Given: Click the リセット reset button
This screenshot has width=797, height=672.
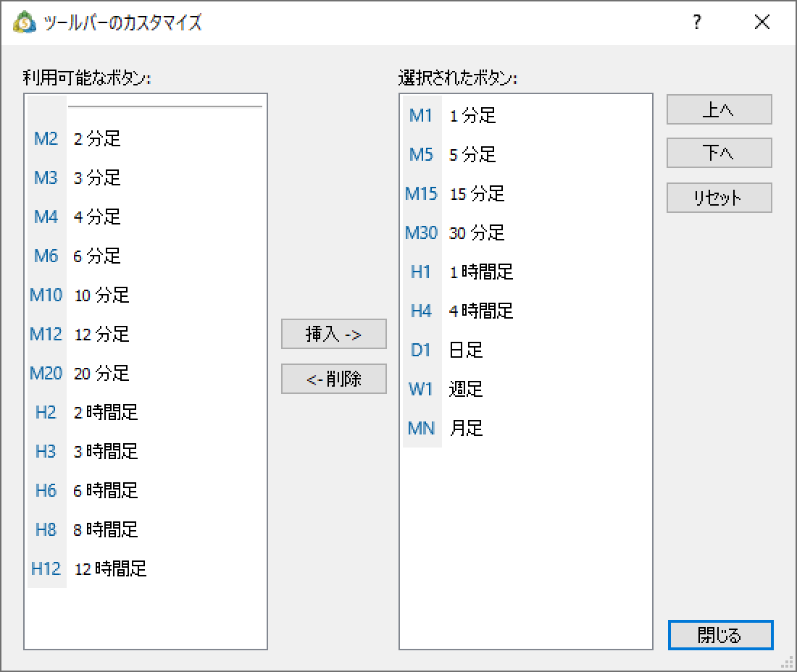Looking at the screenshot, I should (719, 198).
